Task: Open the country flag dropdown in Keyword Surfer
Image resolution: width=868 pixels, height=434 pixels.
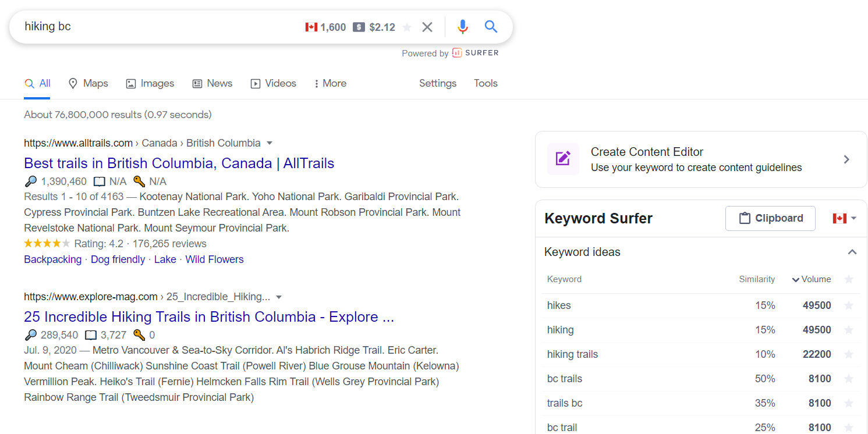Action: [844, 218]
